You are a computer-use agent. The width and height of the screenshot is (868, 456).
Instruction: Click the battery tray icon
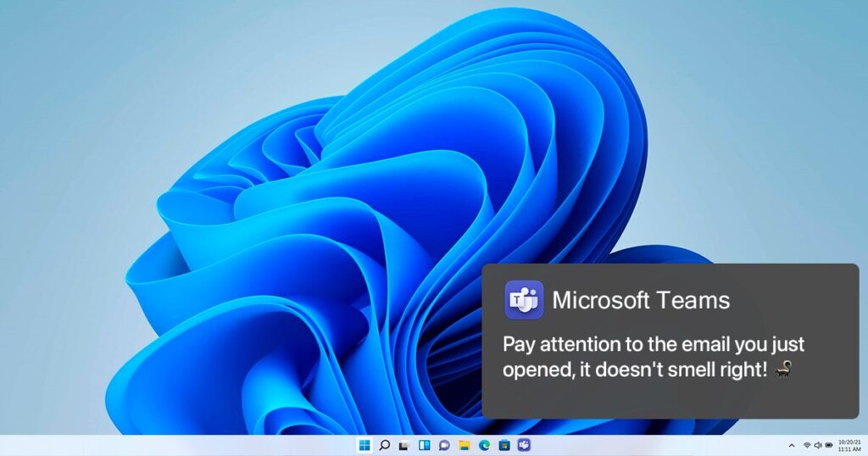[829, 446]
